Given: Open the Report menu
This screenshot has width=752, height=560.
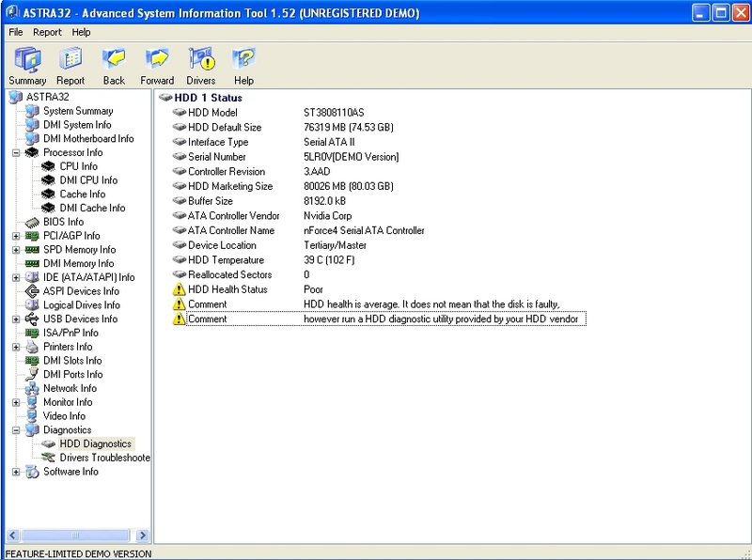Looking at the screenshot, I should coord(47,32).
